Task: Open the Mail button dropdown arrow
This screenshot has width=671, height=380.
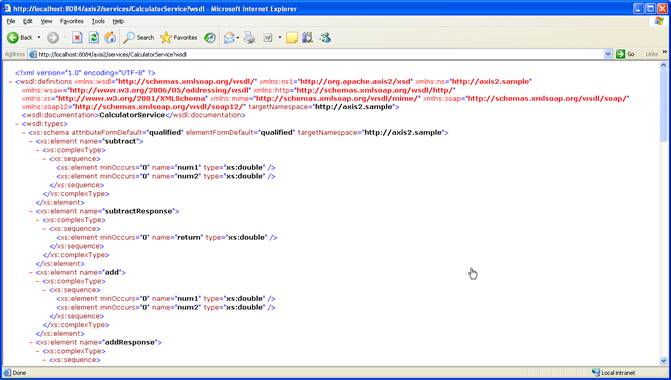Action: point(238,38)
